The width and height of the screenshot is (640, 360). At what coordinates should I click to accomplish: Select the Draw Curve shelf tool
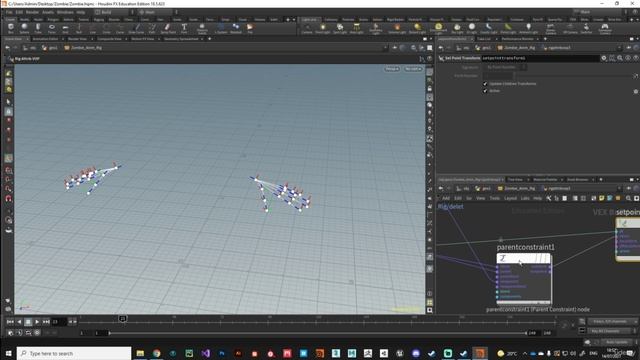pos(136,28)
